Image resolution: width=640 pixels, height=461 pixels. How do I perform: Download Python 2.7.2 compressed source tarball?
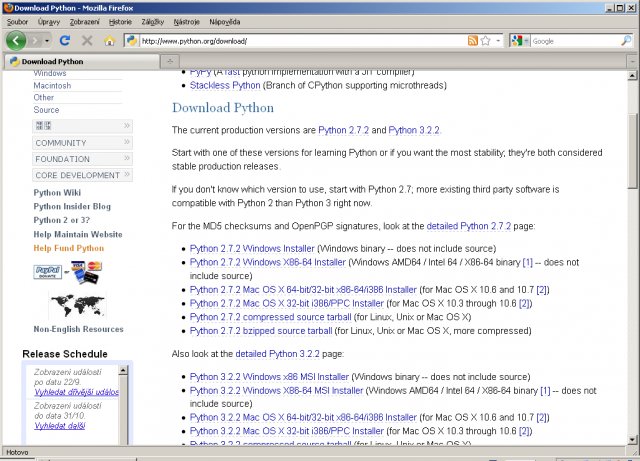click(x=271, y=317)
